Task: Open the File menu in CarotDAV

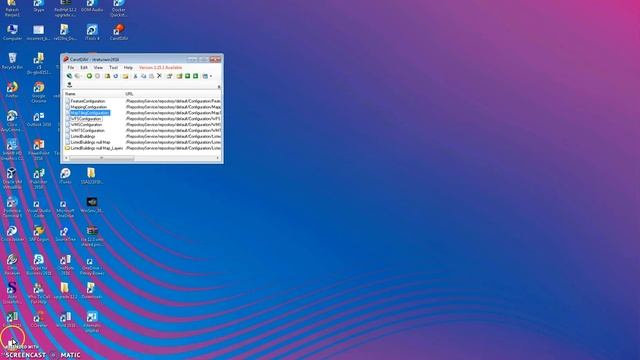Action: (71, 67)
